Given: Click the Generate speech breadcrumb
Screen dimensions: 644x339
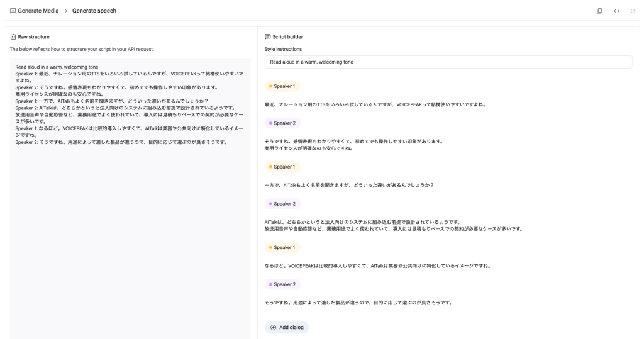Looking at the screenshot, I should [94, 11].
